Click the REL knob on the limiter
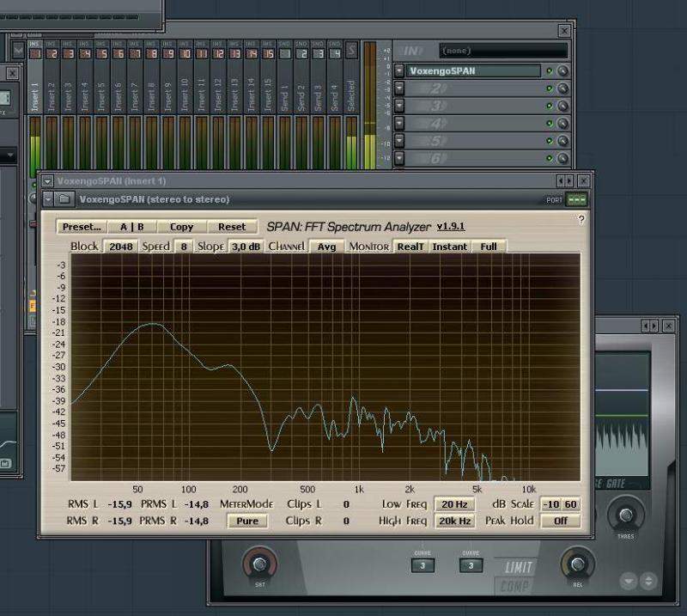This screenshot has height=616, width=687. pyautogui.click(x=576, y=563)
